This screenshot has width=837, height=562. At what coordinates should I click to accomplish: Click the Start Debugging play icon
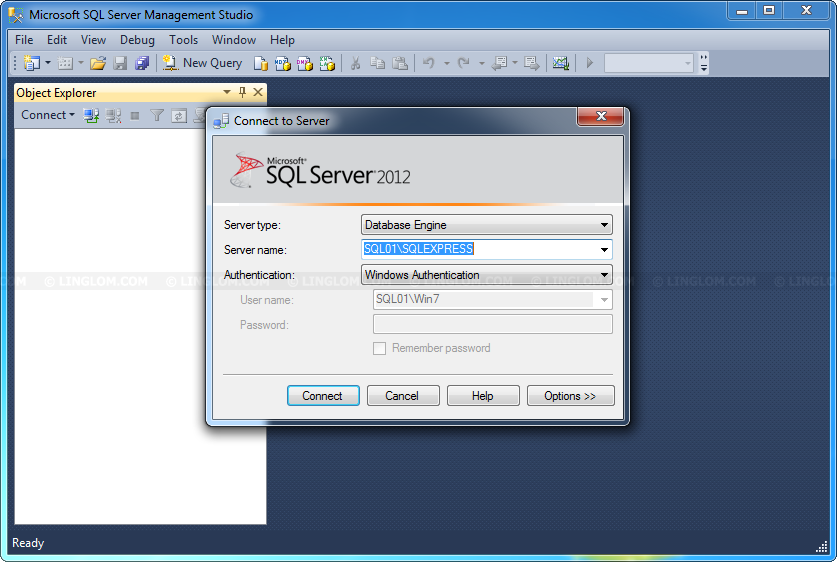click(x=590, y=63)
